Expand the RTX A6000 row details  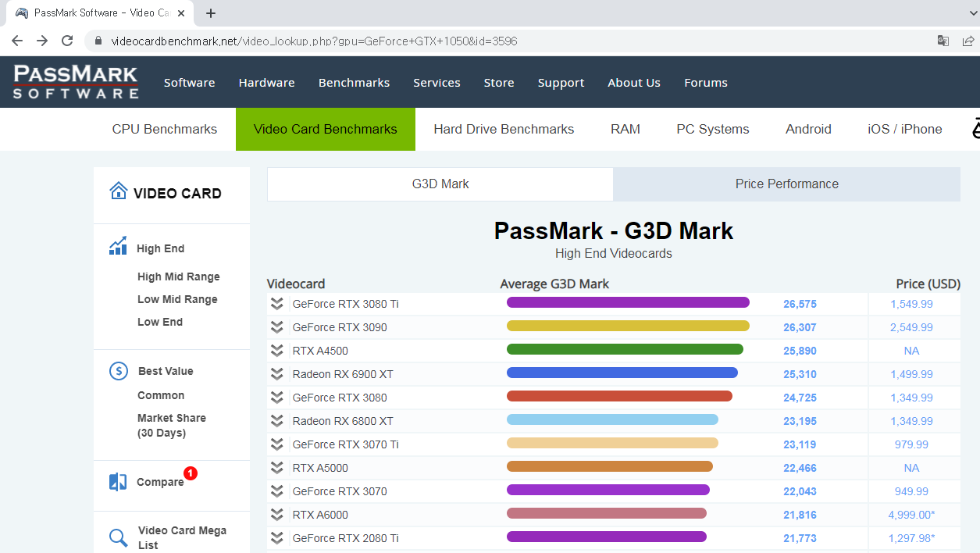276,515
